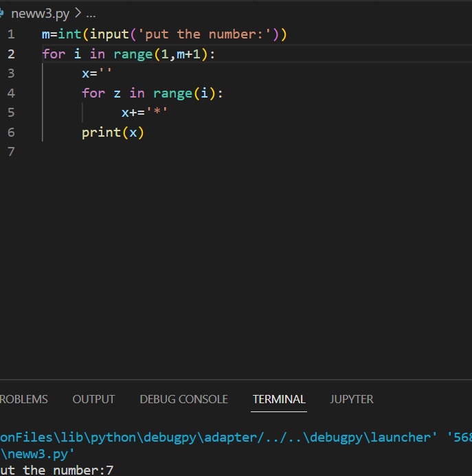Switch to the DEBUG CONSOLE tab
The width and height of the screenshot is (472, 476).
183,399
